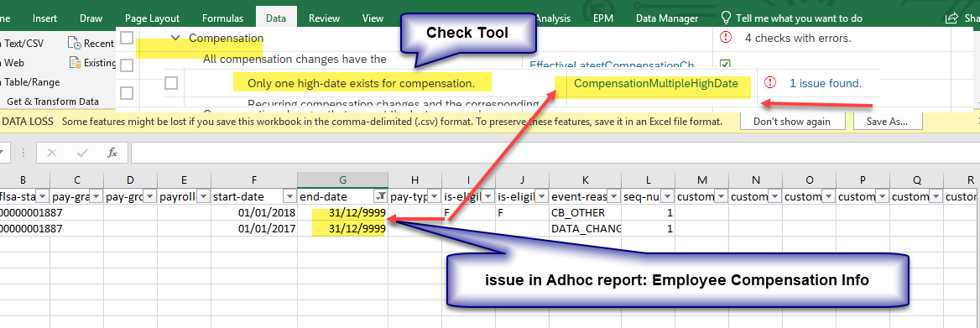The image size is (980, 328).
Task: Toggle green checked box under 4 checks with errors
Action: 726,63
